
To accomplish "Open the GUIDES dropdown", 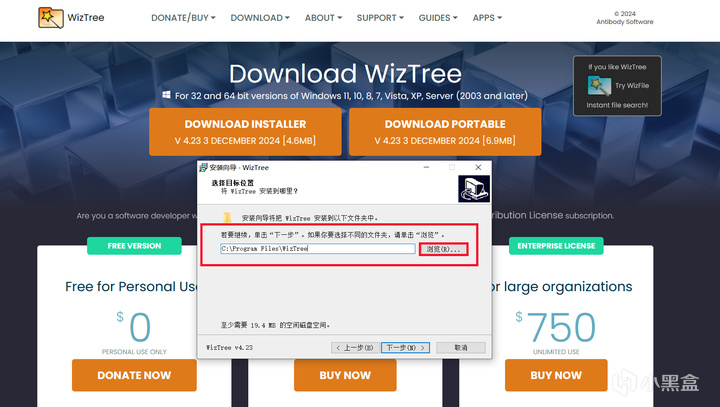I will click(438, 18).
